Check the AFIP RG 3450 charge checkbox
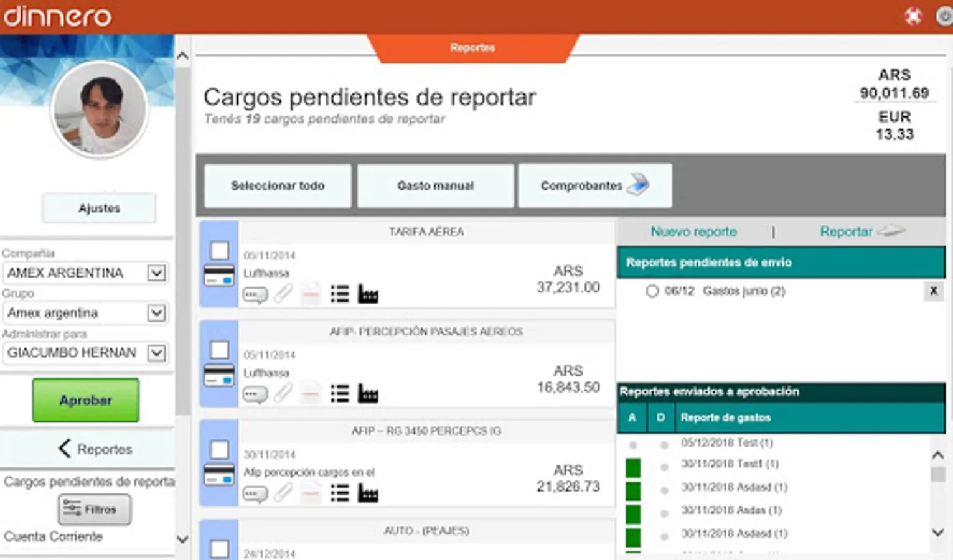 tap(219, 450)
